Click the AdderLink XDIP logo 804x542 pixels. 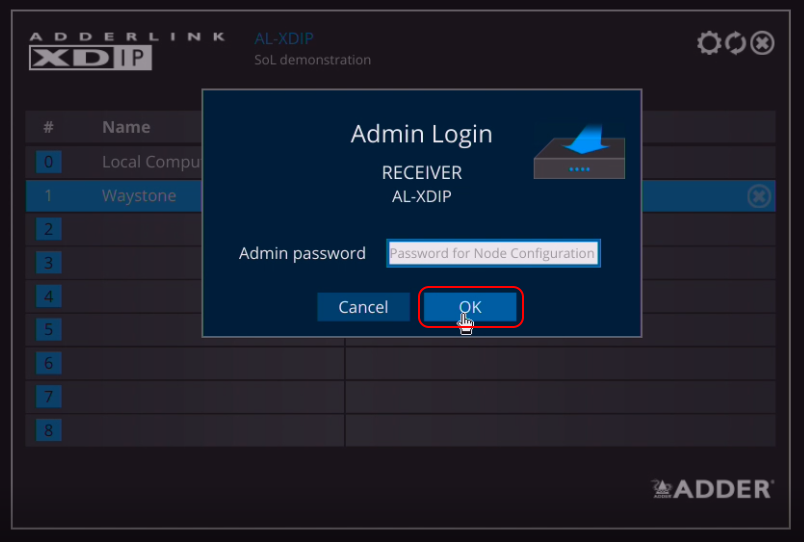90,51
